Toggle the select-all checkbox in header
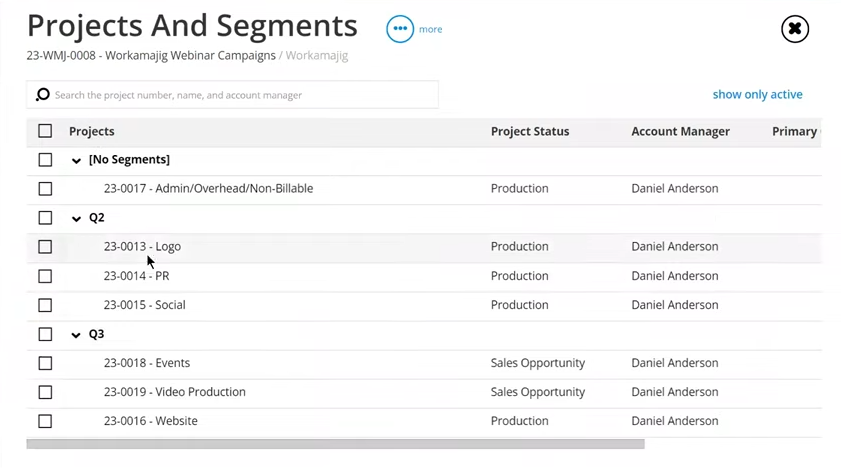Screen dimensions: 841x468 [x=45, y=131]
